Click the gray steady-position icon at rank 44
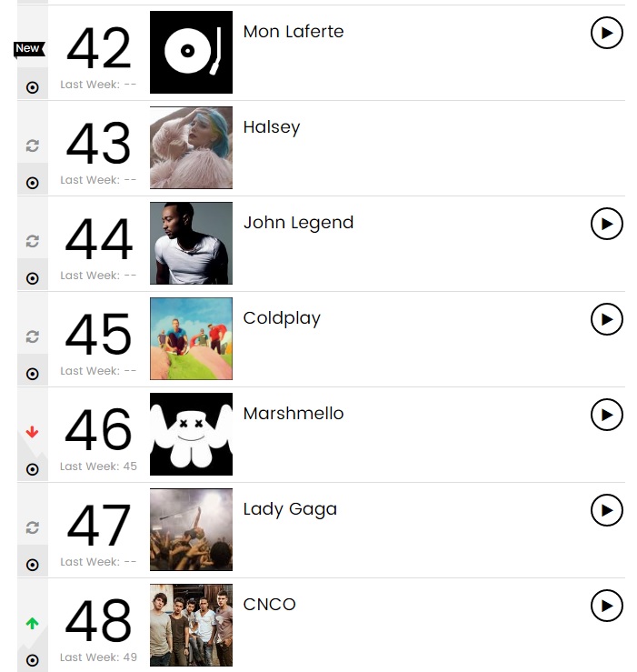 tap(33, 241)
